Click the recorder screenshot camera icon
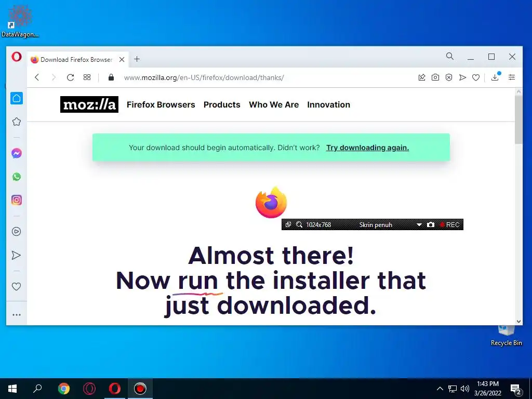The height and width of the screenshot is (399, 532). click(431, 224)
